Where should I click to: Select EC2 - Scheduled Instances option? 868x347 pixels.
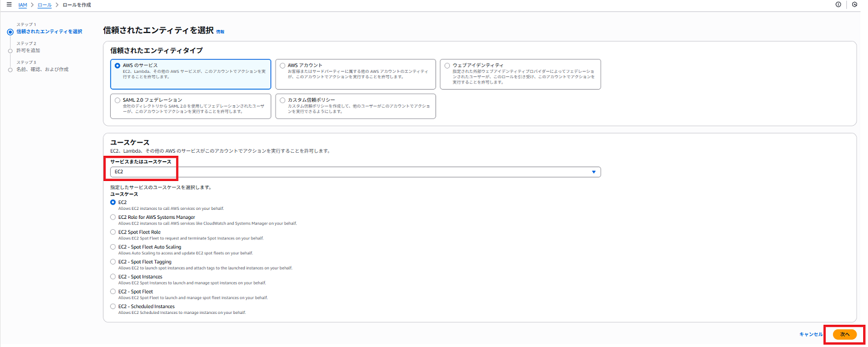[x=113, y=307]
